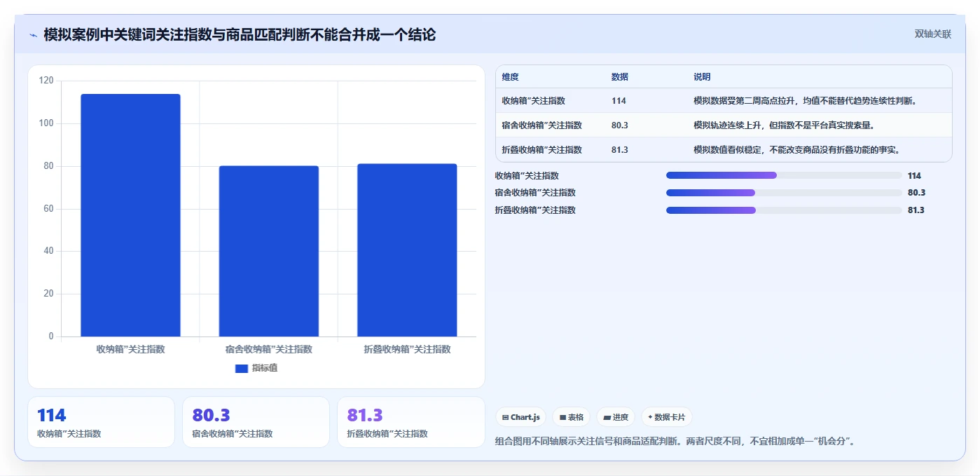
Task: Open the data card showing 81.3
Action: point(410,422)
